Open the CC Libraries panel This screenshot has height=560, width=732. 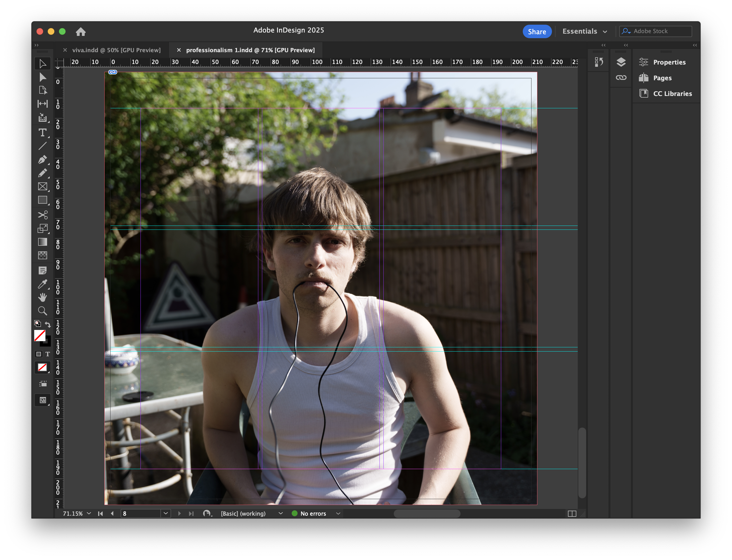tap(666, 93)
